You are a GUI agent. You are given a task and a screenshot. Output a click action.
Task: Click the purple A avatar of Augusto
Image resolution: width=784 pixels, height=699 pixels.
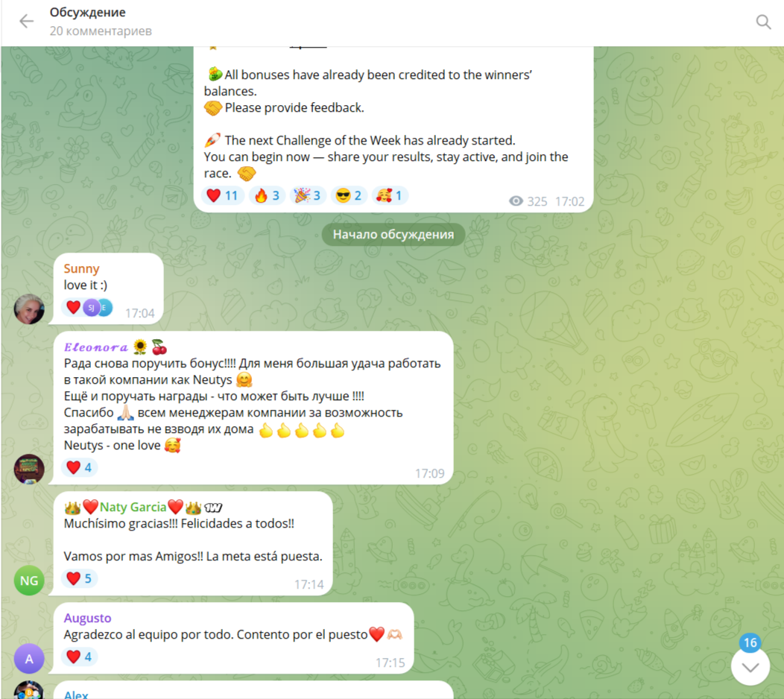pos(29,659)
